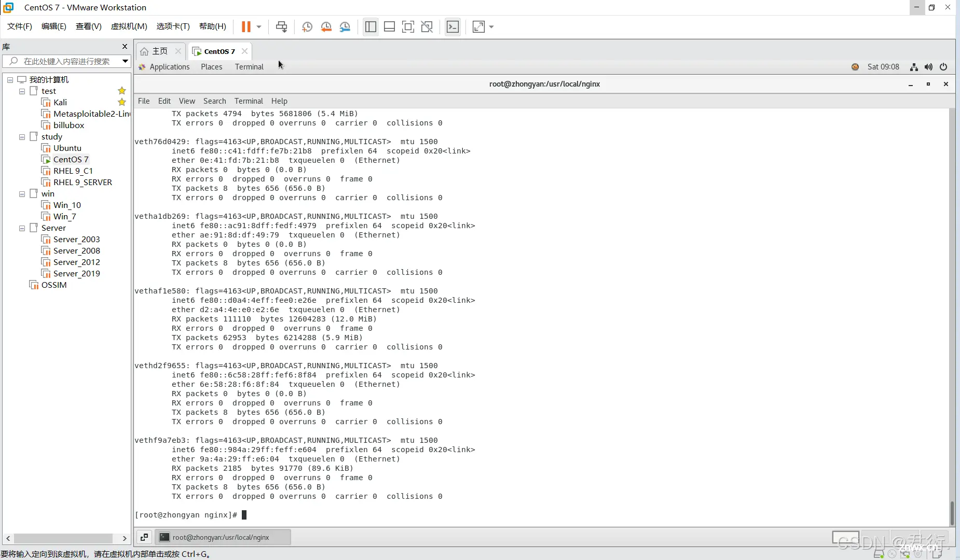
Task: Select the Win_10 virtual machine
Action: [x=67, y=205]
